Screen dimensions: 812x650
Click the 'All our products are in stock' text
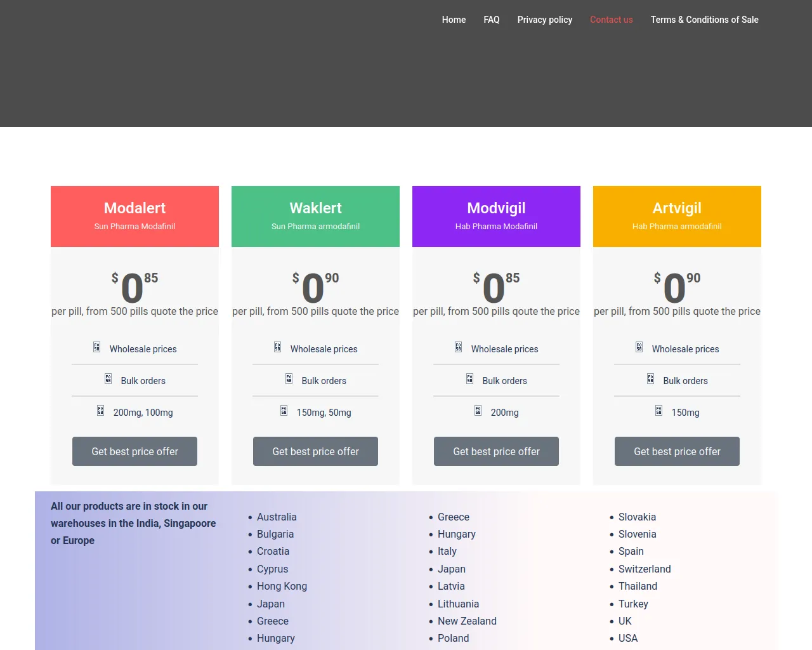(133, 524)
